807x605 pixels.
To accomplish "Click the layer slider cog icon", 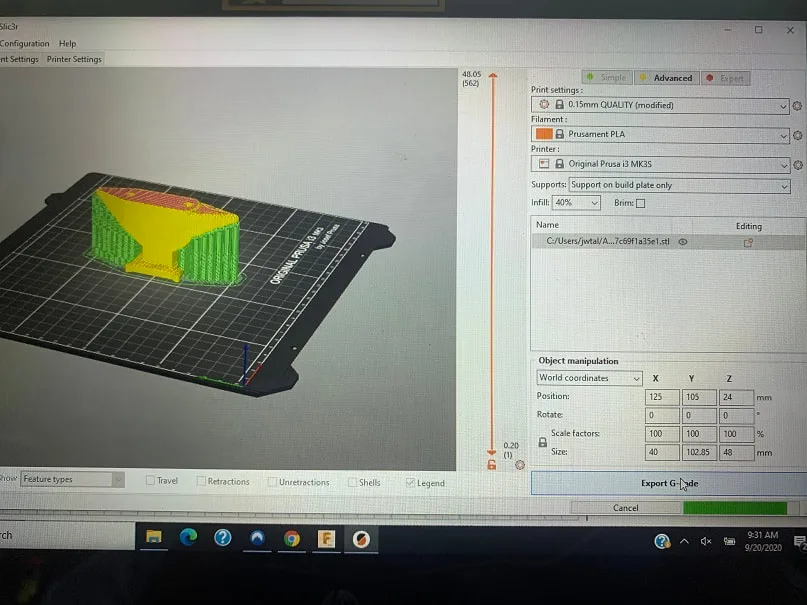I will coord(520,465).
